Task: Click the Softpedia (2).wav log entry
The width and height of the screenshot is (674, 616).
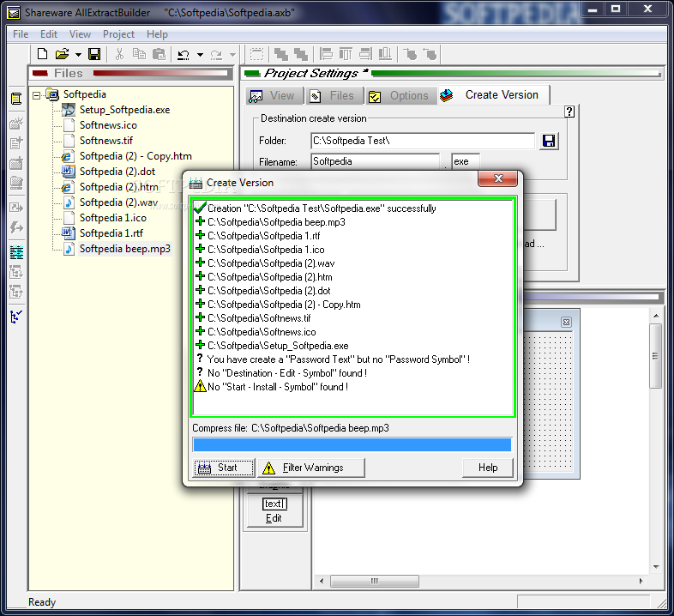Action: click(x=271, y=263)
